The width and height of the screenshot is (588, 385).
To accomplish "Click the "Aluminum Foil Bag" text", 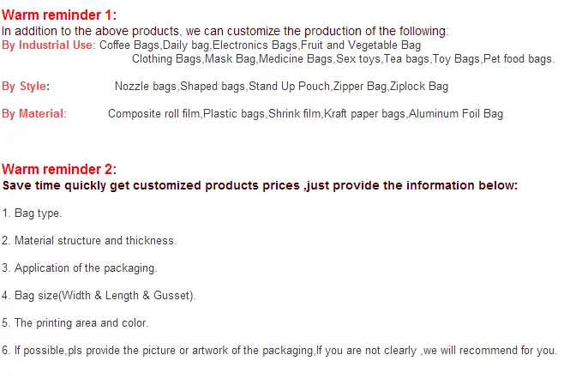I will 456,114.
